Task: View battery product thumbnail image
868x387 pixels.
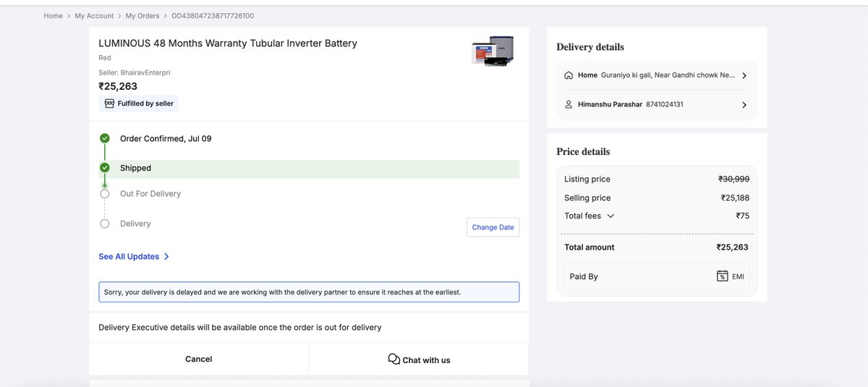Action: tap(493, 53)
